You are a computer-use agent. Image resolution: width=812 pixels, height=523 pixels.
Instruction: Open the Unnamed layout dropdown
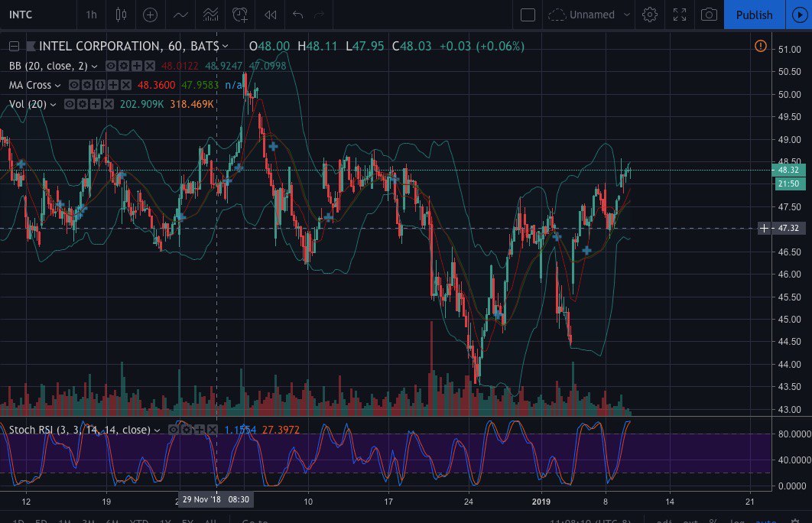click(x=627, y=15)
